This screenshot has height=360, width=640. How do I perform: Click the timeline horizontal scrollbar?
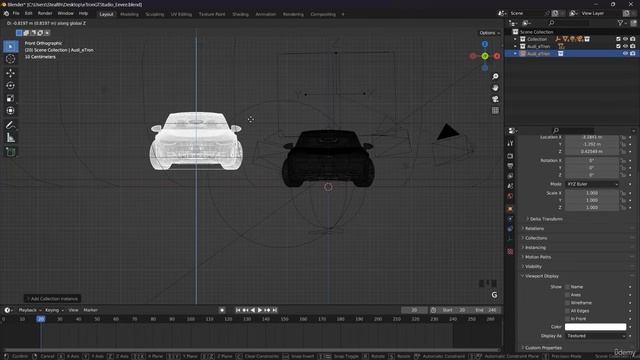(250, 350)
